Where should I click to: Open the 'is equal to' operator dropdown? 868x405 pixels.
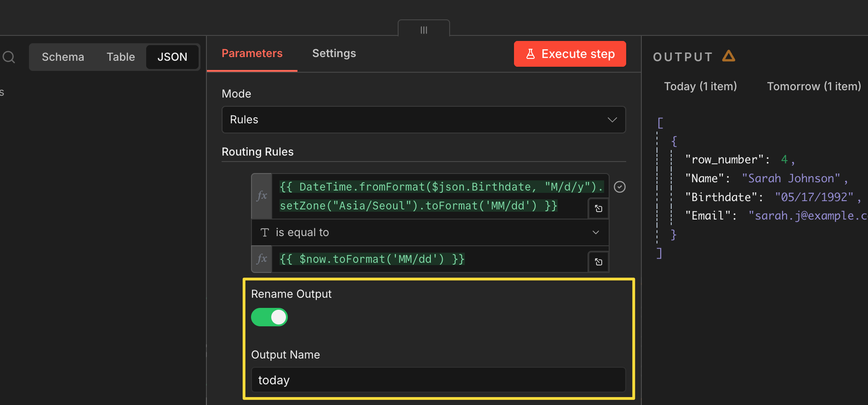[x=430, y=232]
